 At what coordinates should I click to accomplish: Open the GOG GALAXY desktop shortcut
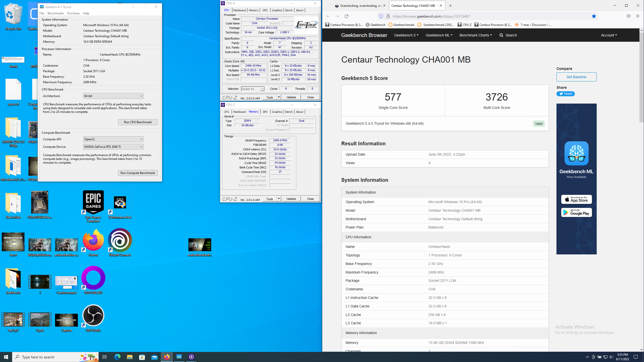click(x=93, y=280)
